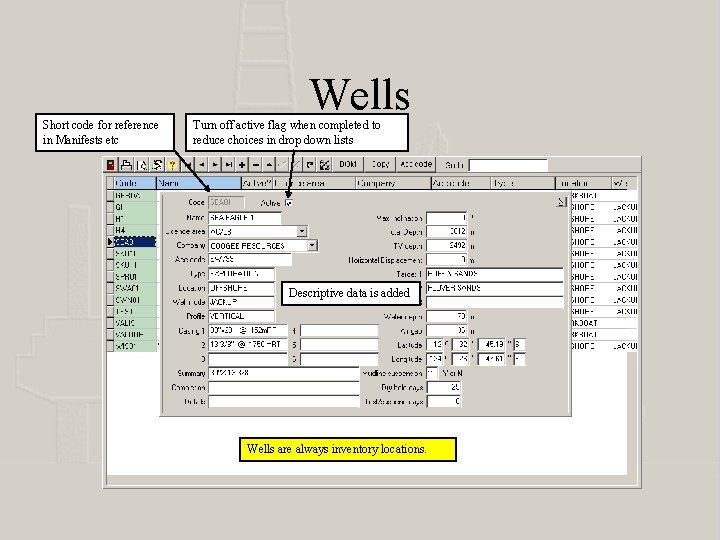
Task: Click the Dry hole days field
Action: (x=444, y=388)
